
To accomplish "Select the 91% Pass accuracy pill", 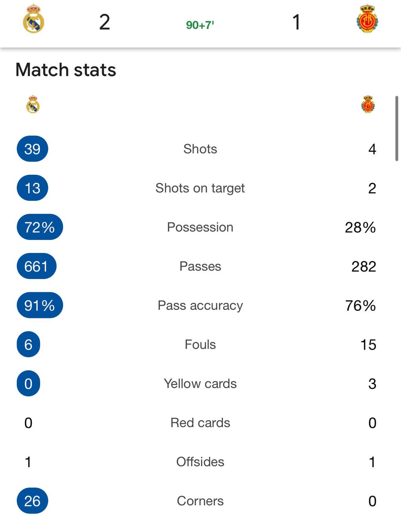I will pyautogui.click(x=40, y=305).
